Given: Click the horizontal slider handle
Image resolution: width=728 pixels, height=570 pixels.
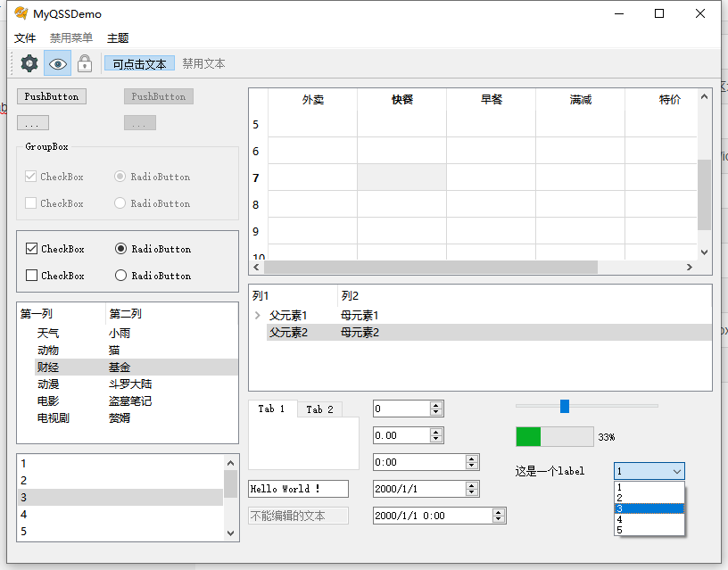Looking at the screenshot, I should pyautogui.click(x=564, y=406).
